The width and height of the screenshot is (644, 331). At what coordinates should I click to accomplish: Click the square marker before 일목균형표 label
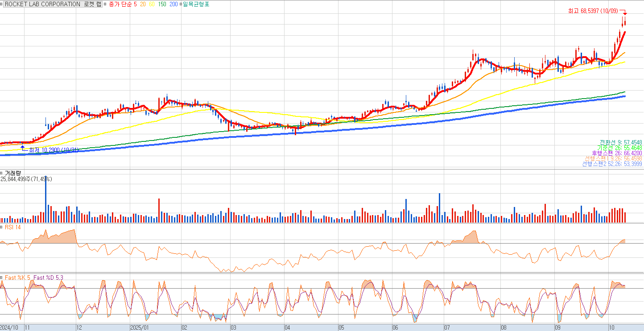coord(180,4)
